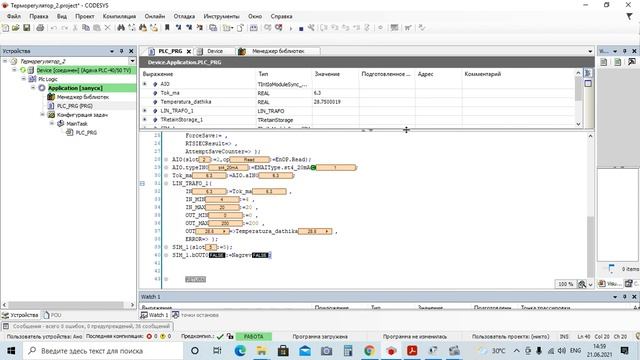This screenshot has width=640, height=360.
Task: Open the Calculator taskbar icon
Action: [348, 351]
